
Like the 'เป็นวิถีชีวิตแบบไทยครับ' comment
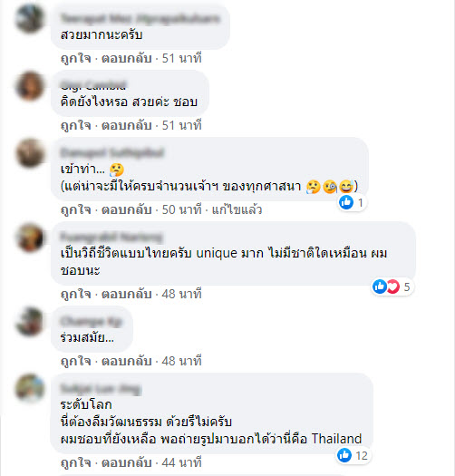coord(75,294)
